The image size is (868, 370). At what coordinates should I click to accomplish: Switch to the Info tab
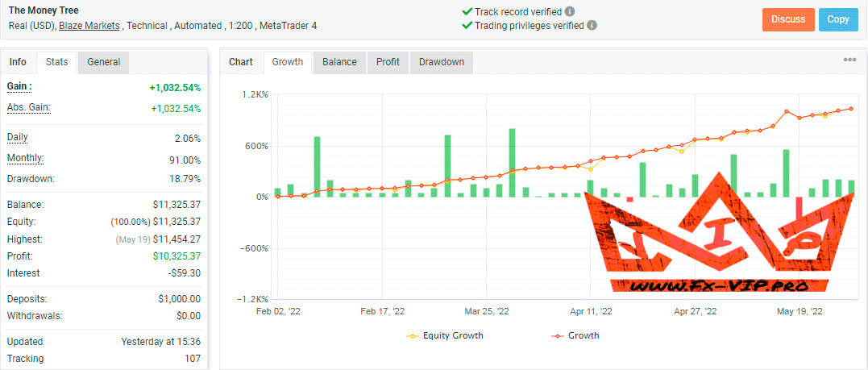(x=18, y=62)
